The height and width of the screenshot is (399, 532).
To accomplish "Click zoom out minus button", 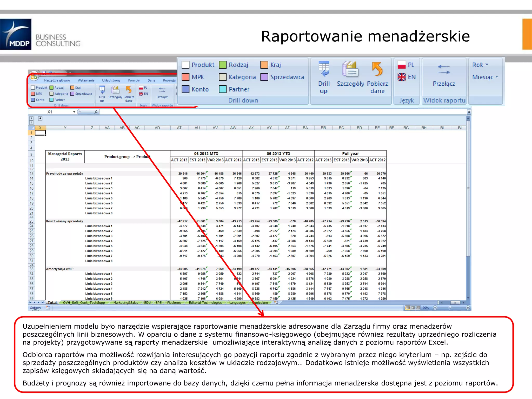I will tap(435, 308).
